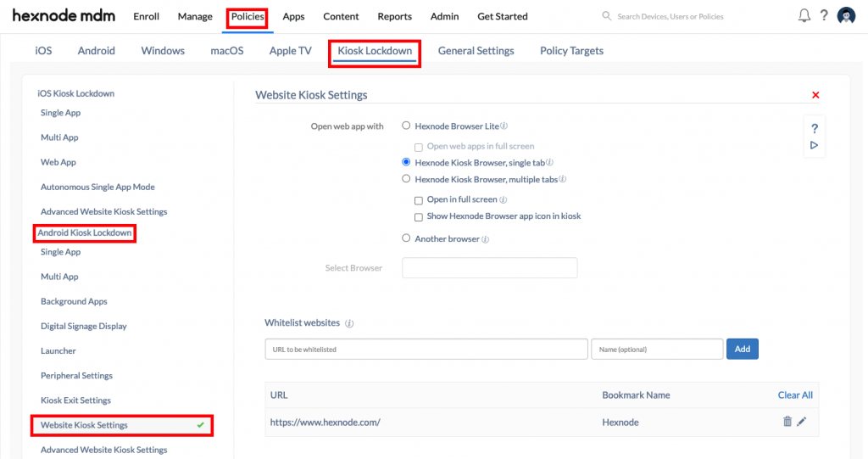The image size is (868, 459).
Task: Open iOS Web App settings
Action: (58, 162)
